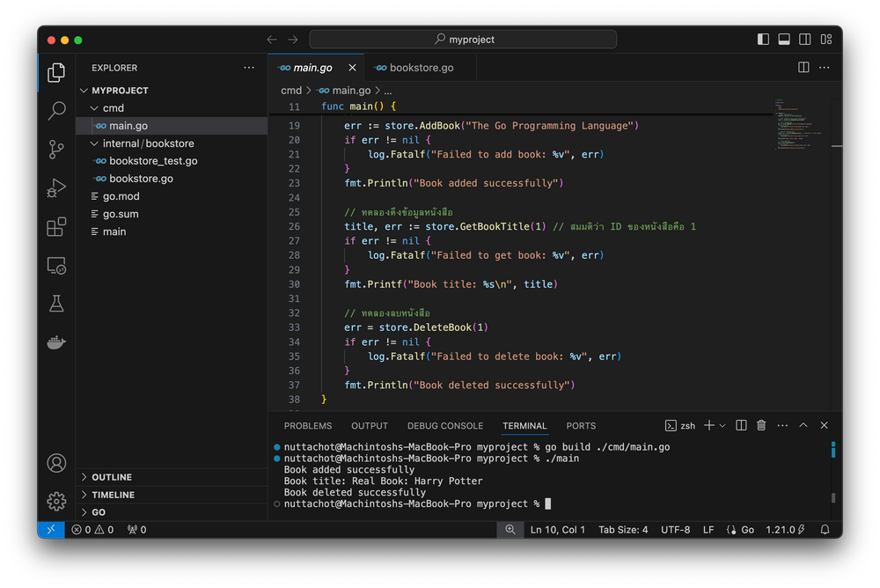Open the Run and Debug panel

click(x=56, y=187)
